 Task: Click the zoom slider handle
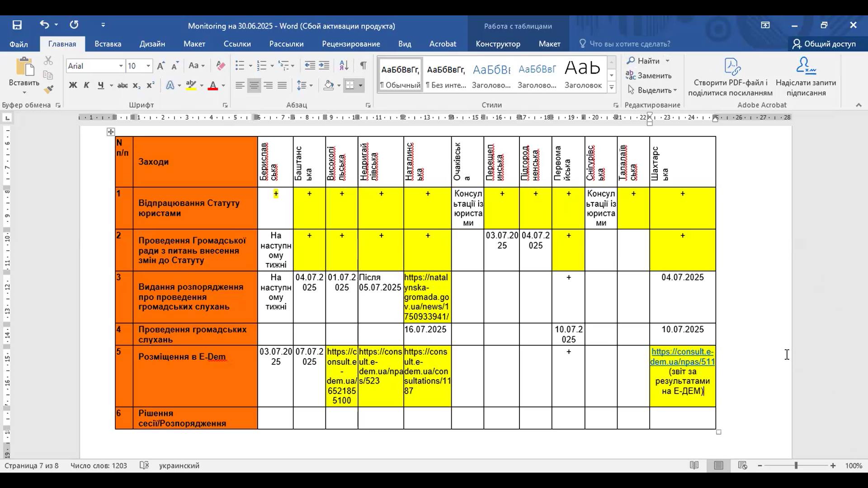click(x=796, y=465)
